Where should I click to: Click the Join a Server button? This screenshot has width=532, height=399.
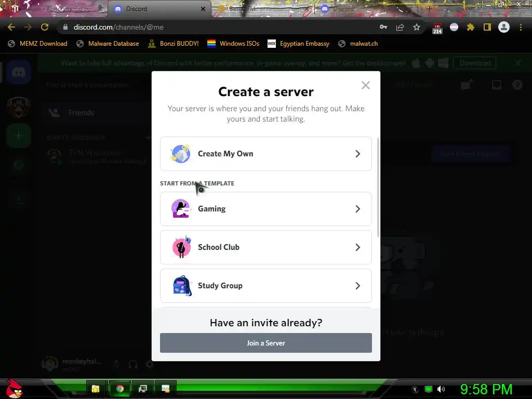[x=265, y=343]
